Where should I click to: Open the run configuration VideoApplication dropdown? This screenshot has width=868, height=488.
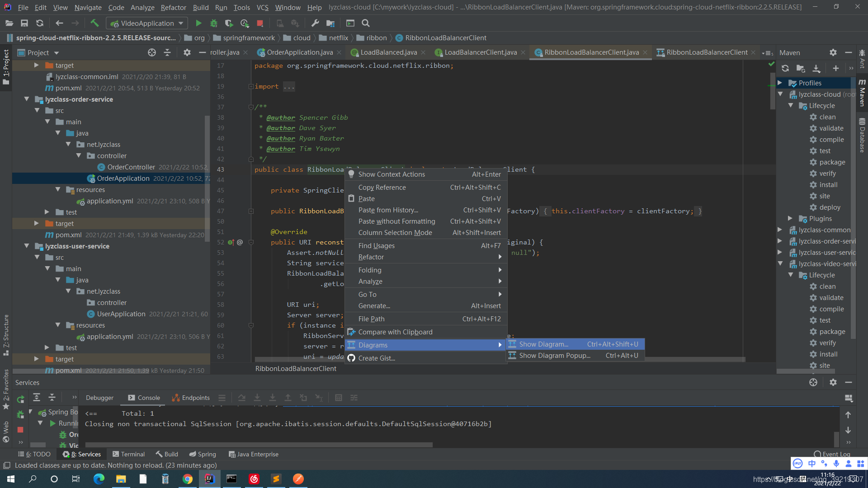tap(147, 23)
